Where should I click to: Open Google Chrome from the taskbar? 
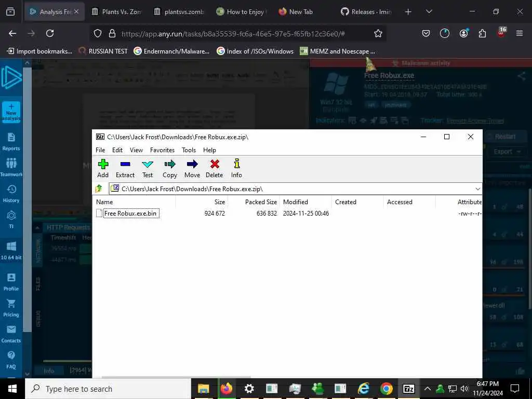click(386, 389)
